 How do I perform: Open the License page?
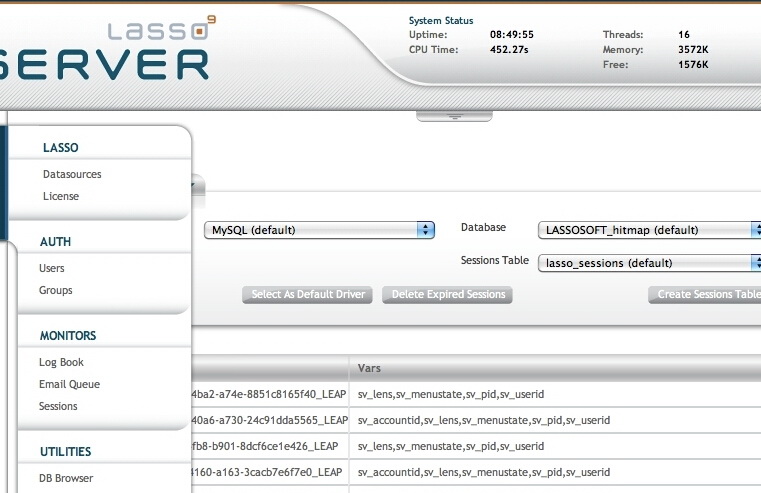(x=61, y=196)
